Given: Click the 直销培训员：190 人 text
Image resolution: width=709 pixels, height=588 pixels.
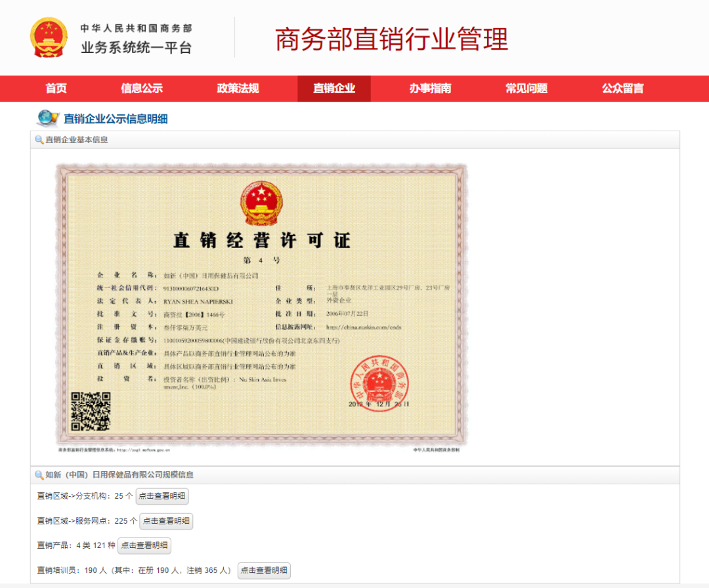Looking at the screenshot, I should point(72,570).
